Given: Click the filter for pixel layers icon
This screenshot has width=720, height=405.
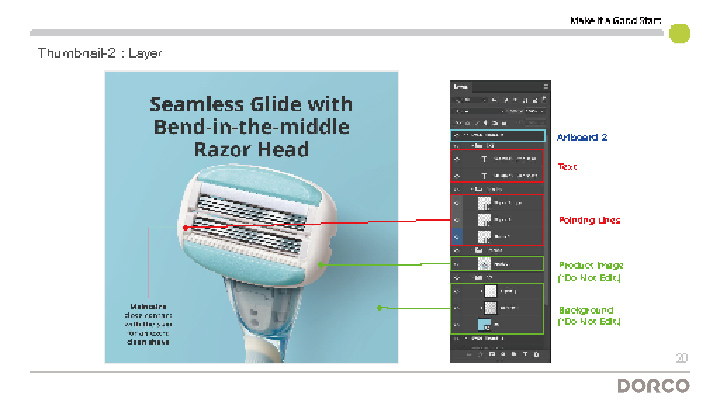Looking at the screenshot, I should click(x=494, y=100).
